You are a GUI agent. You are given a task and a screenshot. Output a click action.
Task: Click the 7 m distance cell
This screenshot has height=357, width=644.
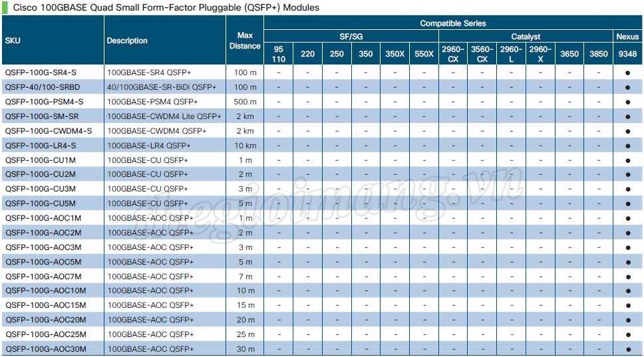tap(245, 277)
